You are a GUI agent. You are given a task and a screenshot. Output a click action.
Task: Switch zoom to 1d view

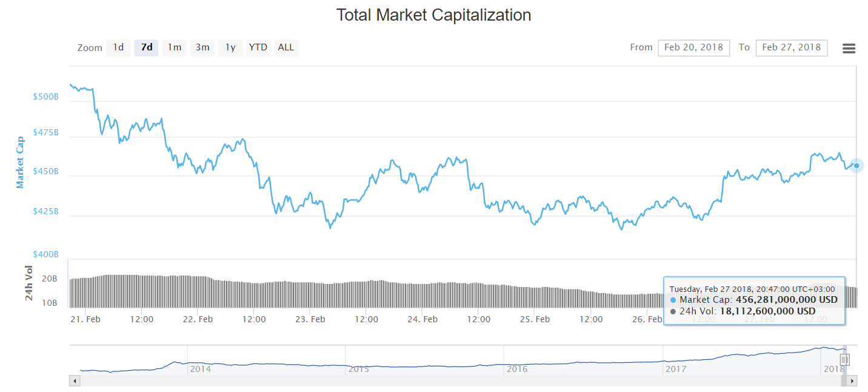point(118,47)
